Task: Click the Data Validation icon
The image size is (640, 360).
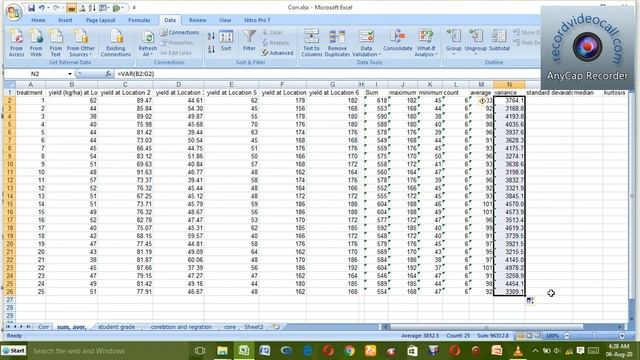Action: [366, 37]
